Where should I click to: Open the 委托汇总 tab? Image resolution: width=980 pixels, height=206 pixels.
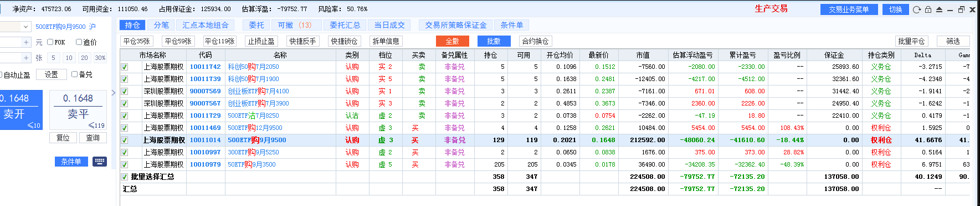pos(345,25)
